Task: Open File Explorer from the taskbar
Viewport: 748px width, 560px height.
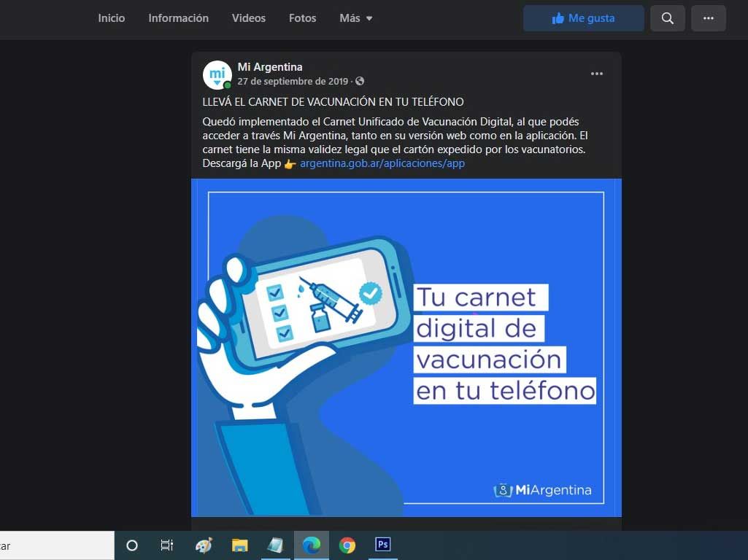Action: point(239,545)
